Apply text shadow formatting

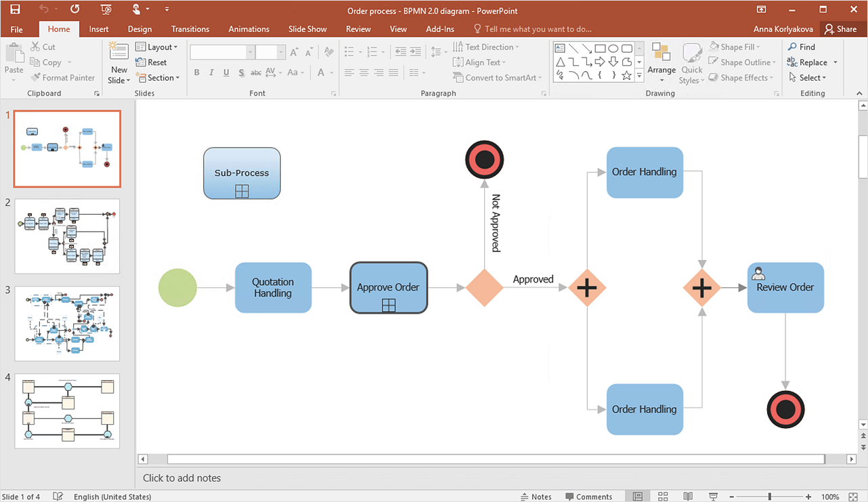point(241,72)
